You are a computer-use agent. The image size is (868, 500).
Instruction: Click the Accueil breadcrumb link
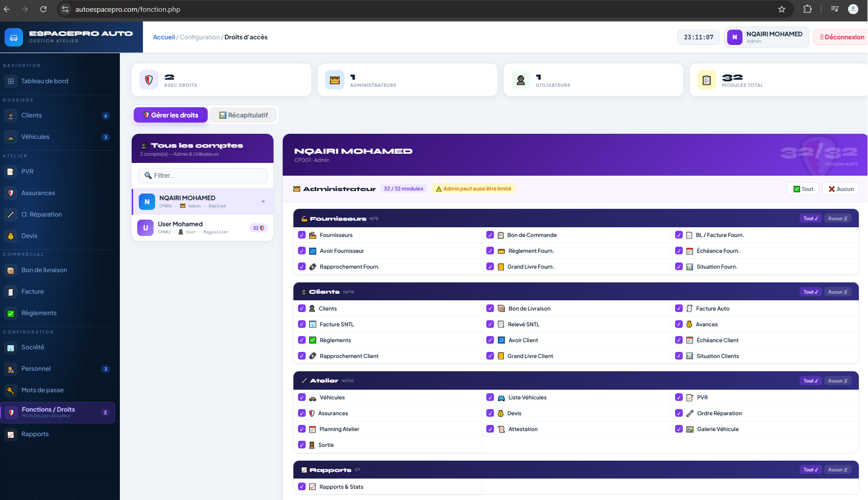164,37
